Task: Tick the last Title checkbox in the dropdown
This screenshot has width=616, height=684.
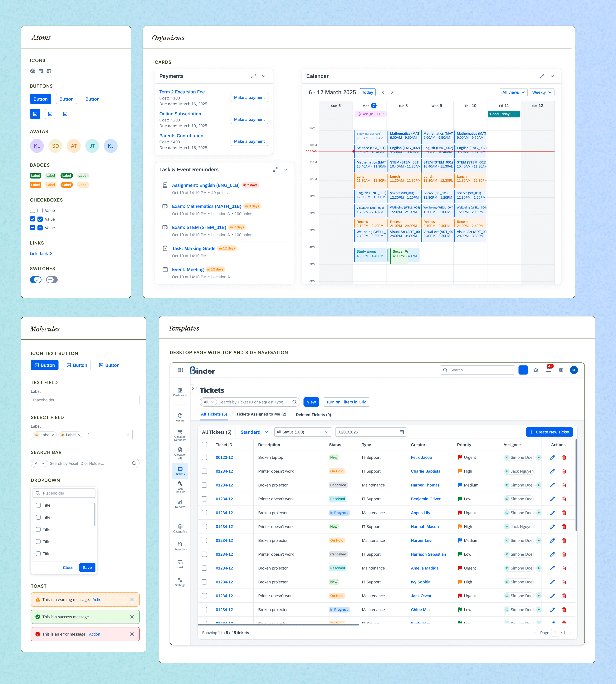Action: (38, 554)
